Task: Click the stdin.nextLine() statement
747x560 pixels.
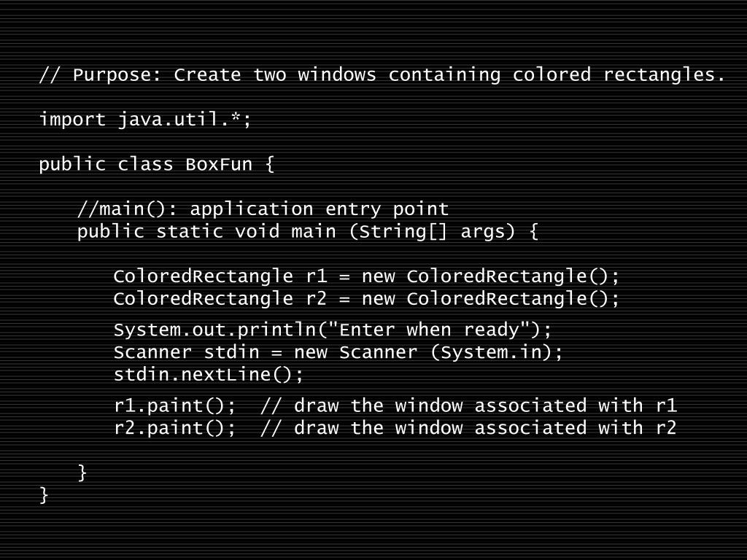Action: 208,374
